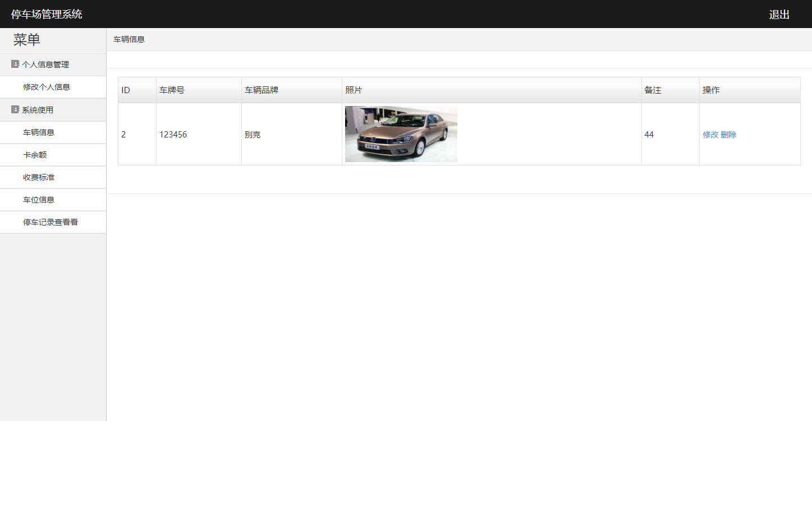Open 车位信息 from the sidebar
This screenshot has width=812, height=529.
pyautogui.click(x=38, y=199)
